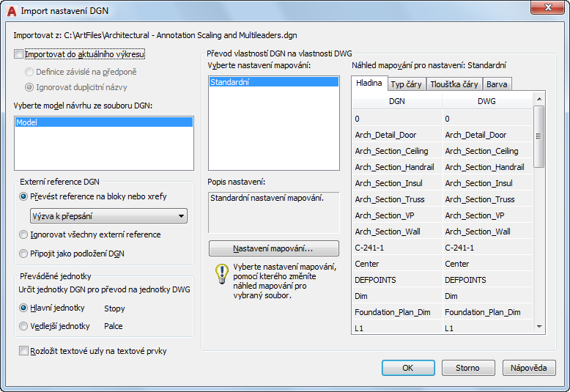Viewport: 570px width, 392px height.
Task: Click the lightbulb tip icon
Action: click(x=221, y=273)
